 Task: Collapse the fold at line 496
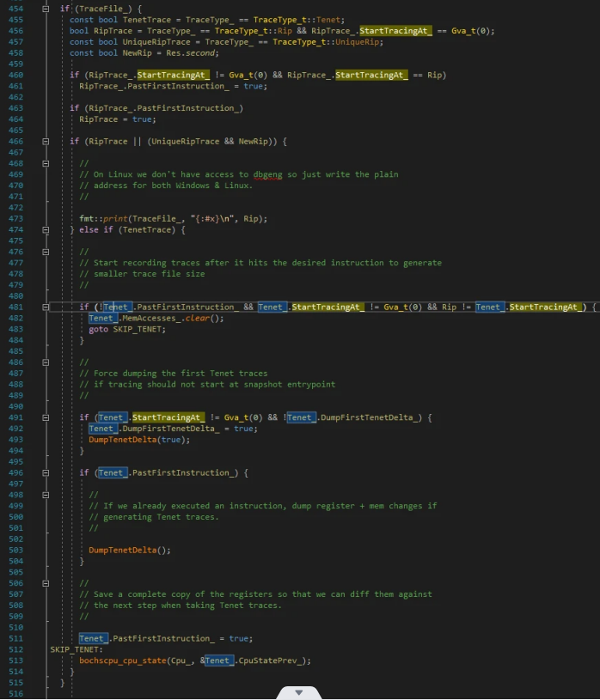pyautogui.click(x=46, y=472)
